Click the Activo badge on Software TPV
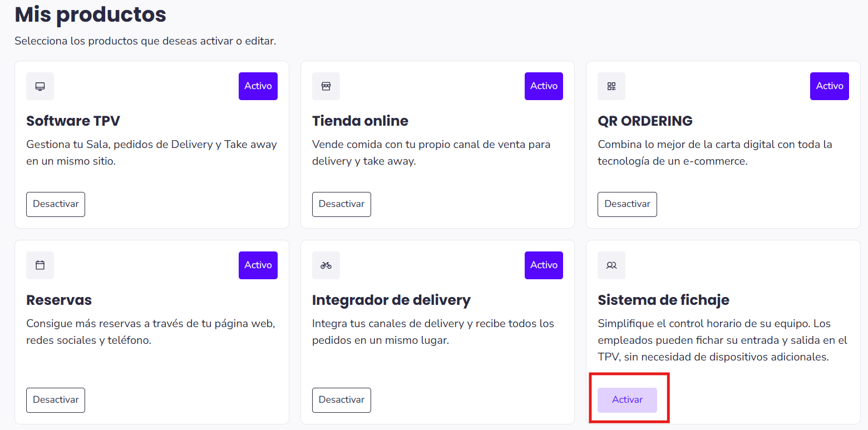 [x=258, y=86]
